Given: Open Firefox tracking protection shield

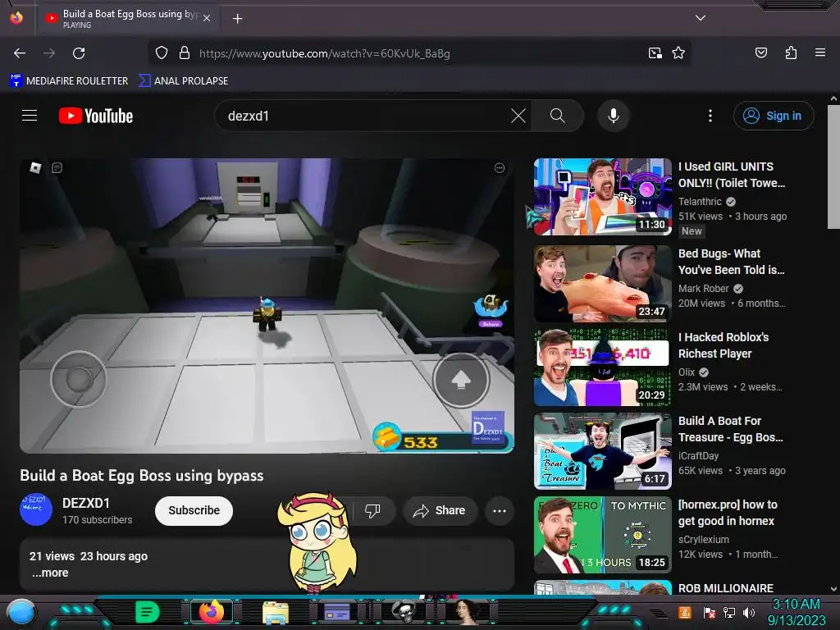Looking at the screenshot, I should [162, 53].
